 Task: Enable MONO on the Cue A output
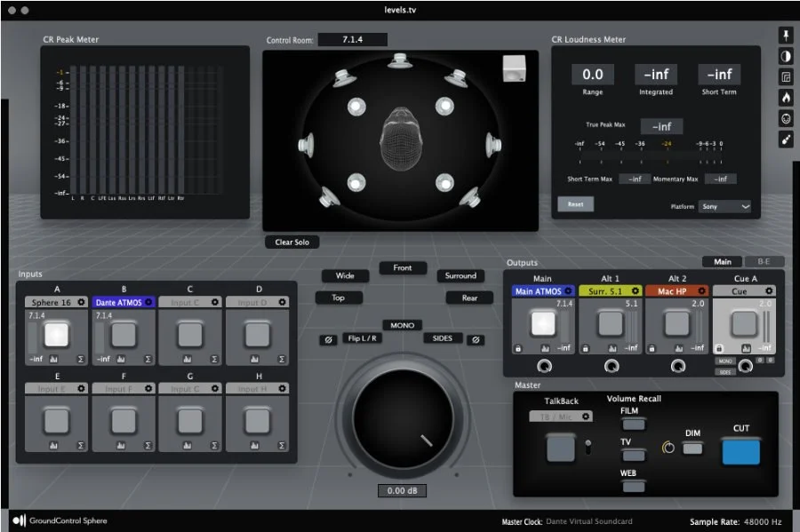click(x=726, y=361)
